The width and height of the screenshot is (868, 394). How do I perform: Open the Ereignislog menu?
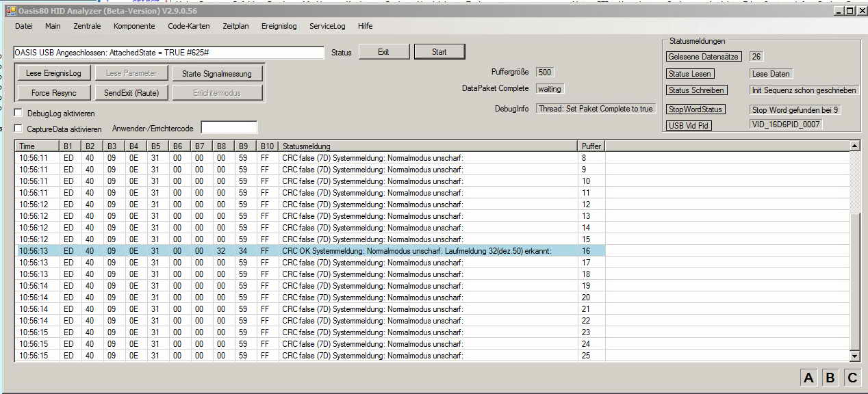point(279,26)
